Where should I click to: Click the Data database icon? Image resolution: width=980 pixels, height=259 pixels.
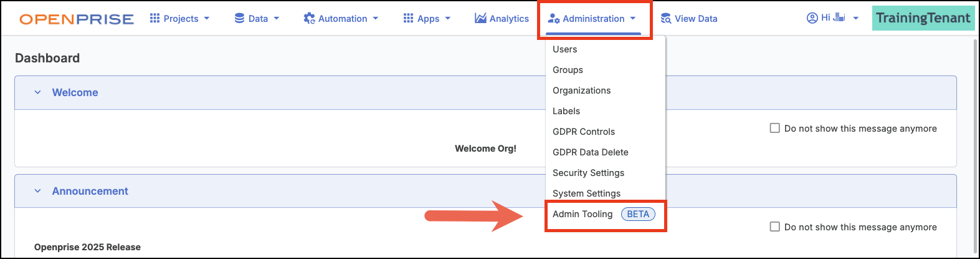pyautogui.click(x=239, y=18)
